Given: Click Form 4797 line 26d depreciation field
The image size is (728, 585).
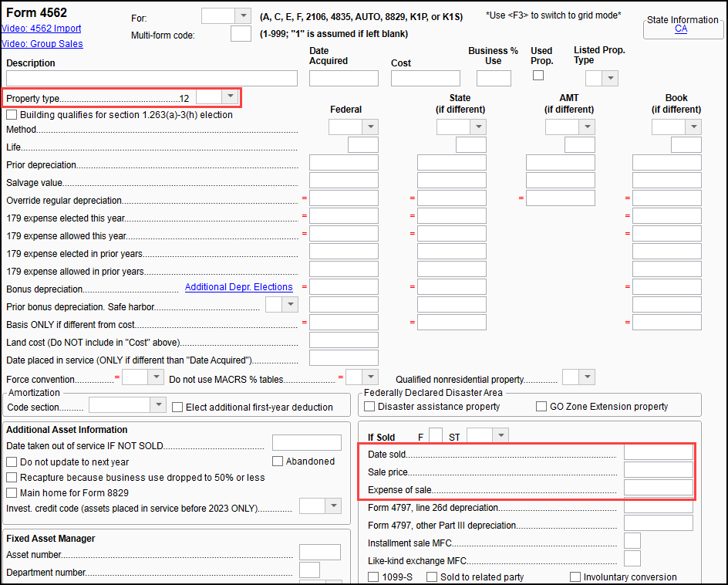Looking at the screenshot, I should 659,506.
